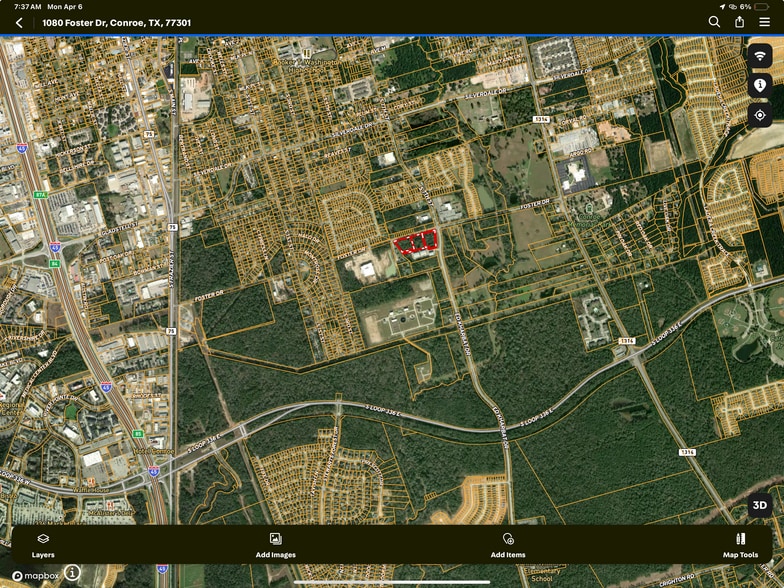Center map on my location
The height and width of the screenshot is (588, 784).
[760, 115]
